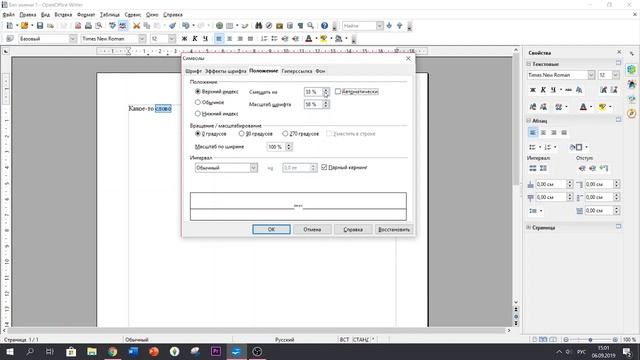Click the search down arrow icon in the toolbar
Image resolution: width=640 pixels, height=360 pixels.
pyautogui.click(x=389, y=26)
